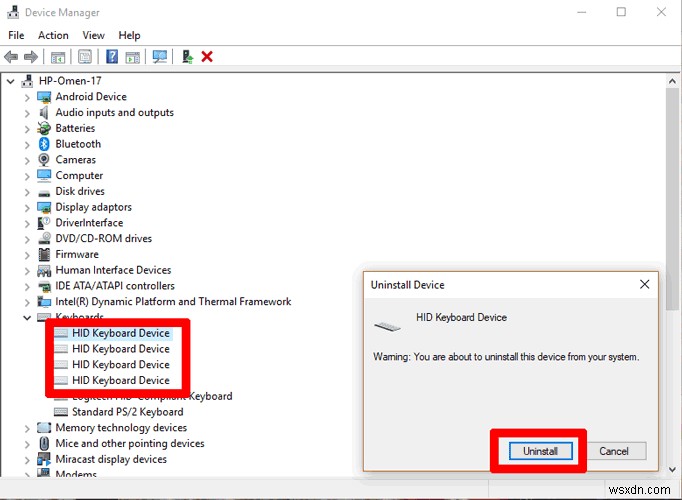Click the Memory technology devices icon
The image size is (682, 500).
tap(44, 428)
